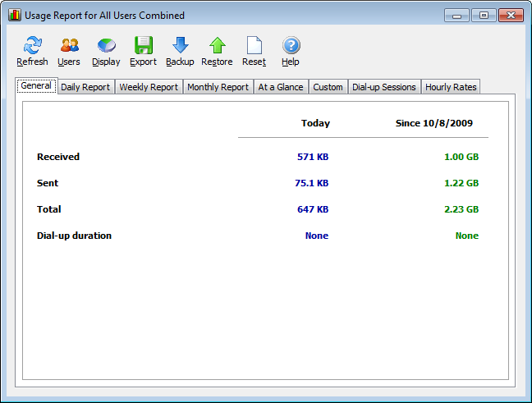
Task: Click the Reset blank page icon
Action: click(255, 45)
